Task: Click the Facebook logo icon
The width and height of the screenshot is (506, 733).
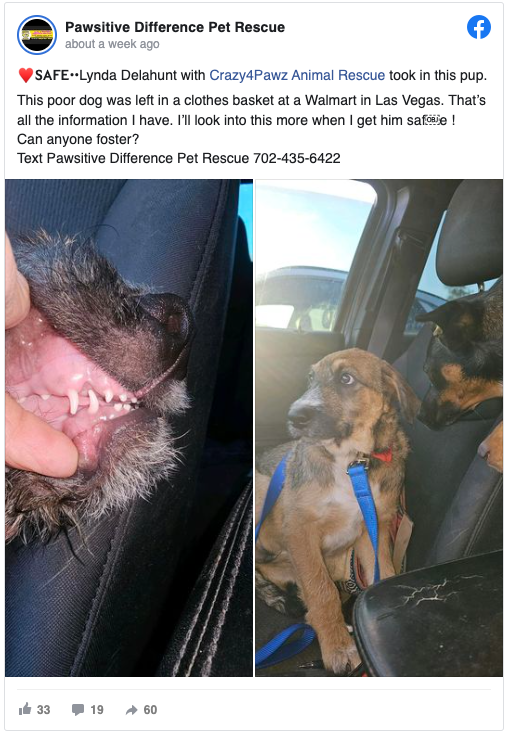Action: tap(479, 27)
